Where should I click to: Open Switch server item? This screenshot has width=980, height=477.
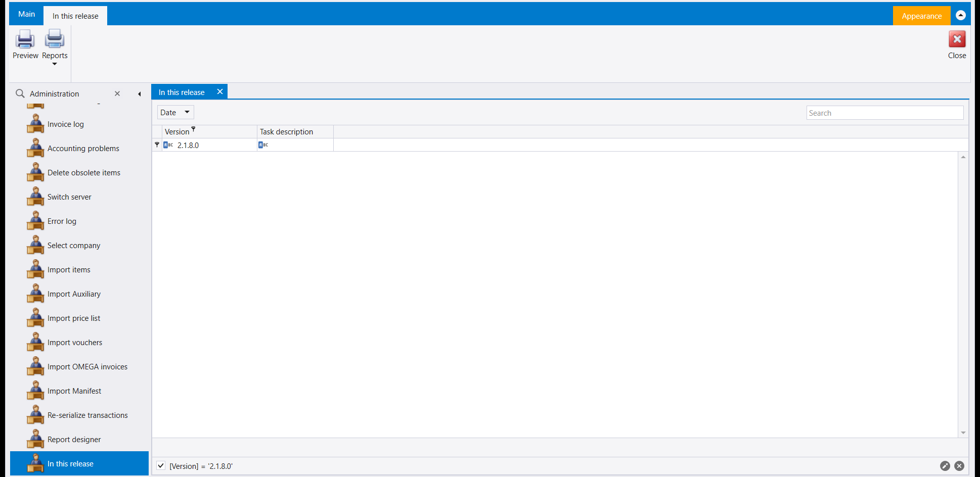coord(79,197)
